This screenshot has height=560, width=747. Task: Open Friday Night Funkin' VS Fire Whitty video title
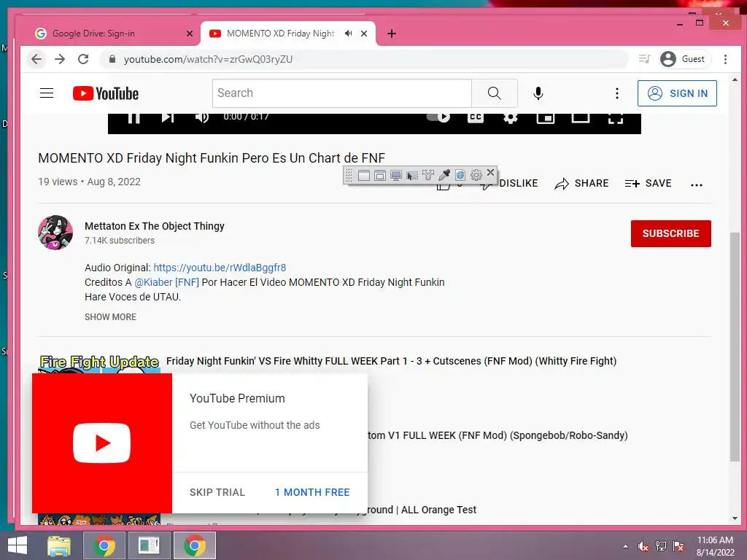pyautogui.click(x=391, y=361)
